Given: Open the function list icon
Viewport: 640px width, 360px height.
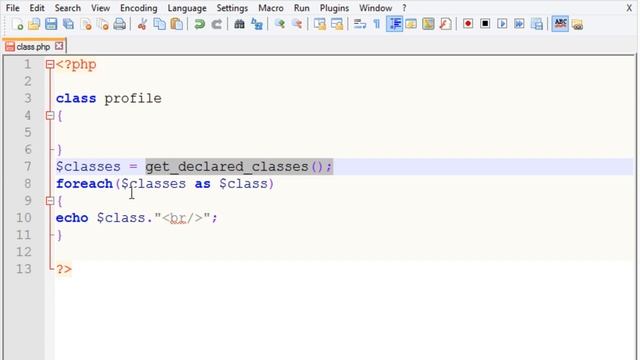Looking at the screenshot, I should click(445, 24).
